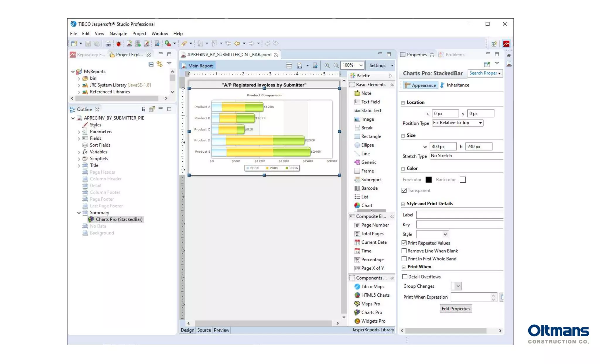The image size is (600, 364).
Task: Select the Ellipse element in palette
Action: click(x=367, y=145)
